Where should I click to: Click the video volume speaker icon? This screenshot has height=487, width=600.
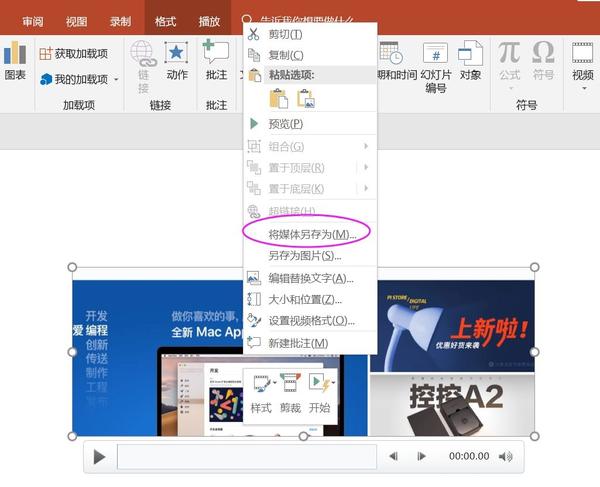tap(506, 457)
